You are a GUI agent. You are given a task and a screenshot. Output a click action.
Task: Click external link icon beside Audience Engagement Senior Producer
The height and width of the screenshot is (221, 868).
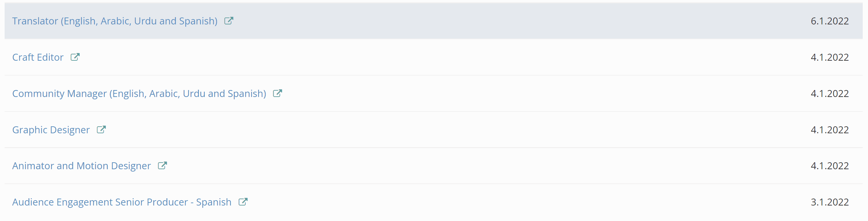coord(243,202)
